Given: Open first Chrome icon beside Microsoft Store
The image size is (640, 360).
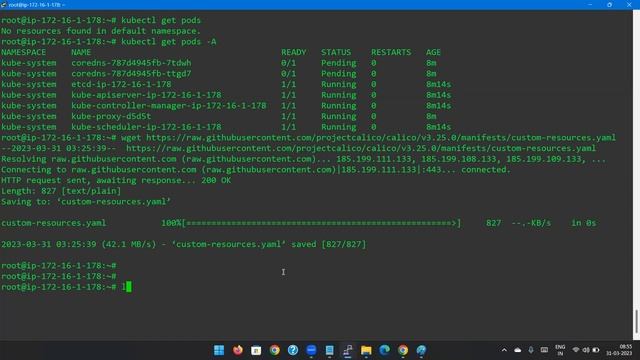Looking at the screenshot, I should pos(274,350).
